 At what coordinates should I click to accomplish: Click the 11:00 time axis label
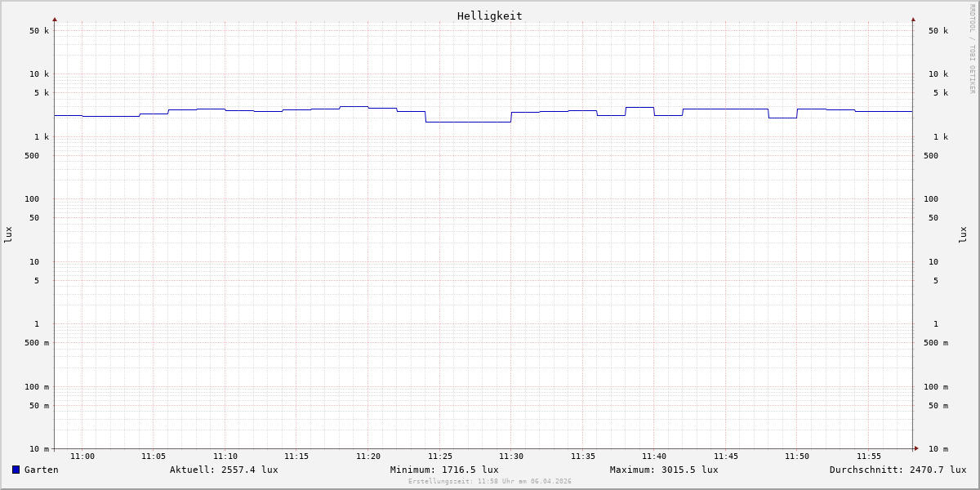tap(82, 457)
